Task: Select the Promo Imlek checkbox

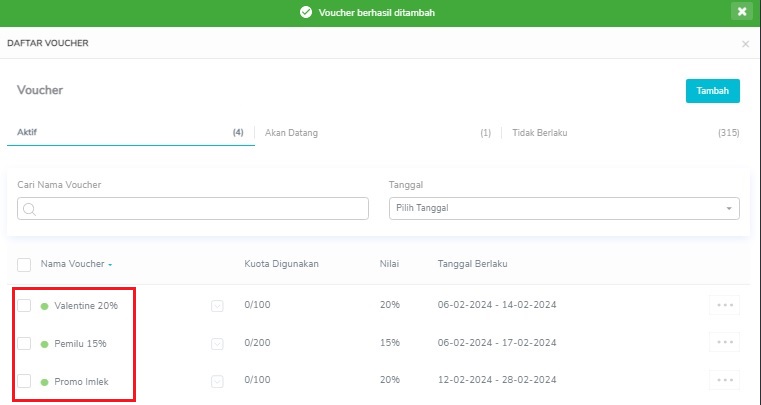Action: 24,381
